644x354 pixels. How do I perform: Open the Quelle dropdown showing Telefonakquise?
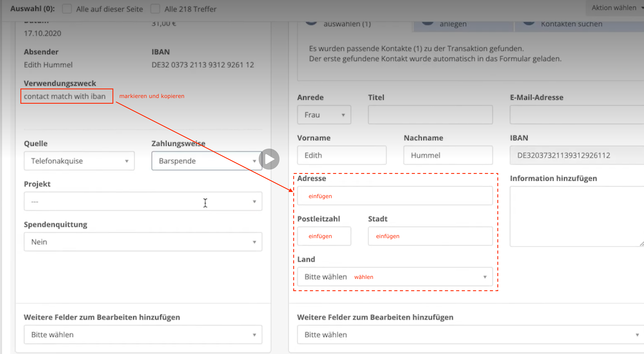(x=79, y=161)
